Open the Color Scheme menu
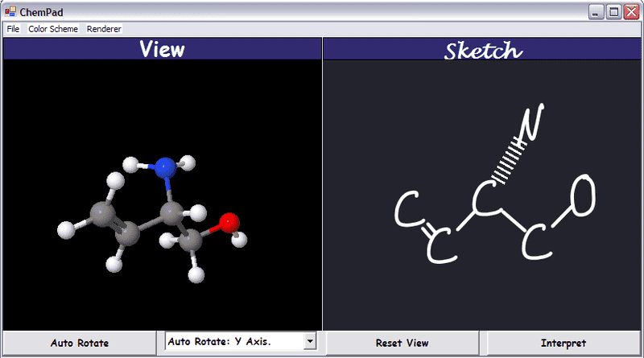Screen dimensions: 644x358 pyautogui.click(x=53, y=29)
